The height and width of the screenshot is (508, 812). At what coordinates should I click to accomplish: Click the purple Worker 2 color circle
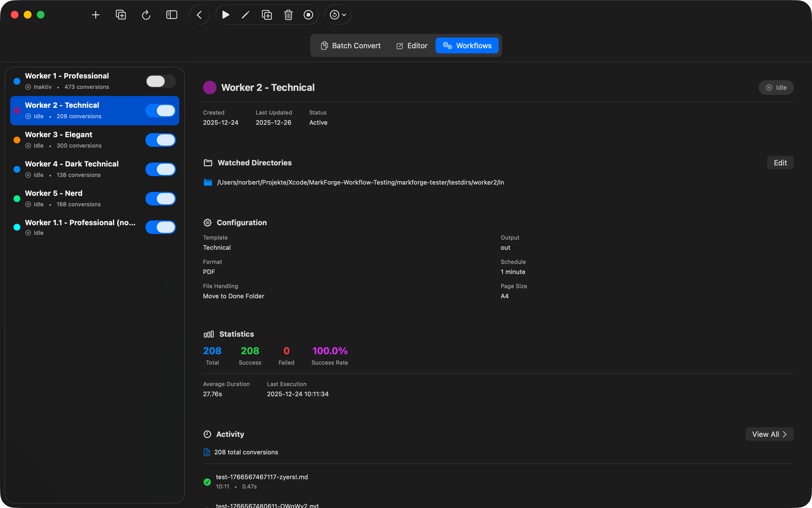[x=210, y=87]
